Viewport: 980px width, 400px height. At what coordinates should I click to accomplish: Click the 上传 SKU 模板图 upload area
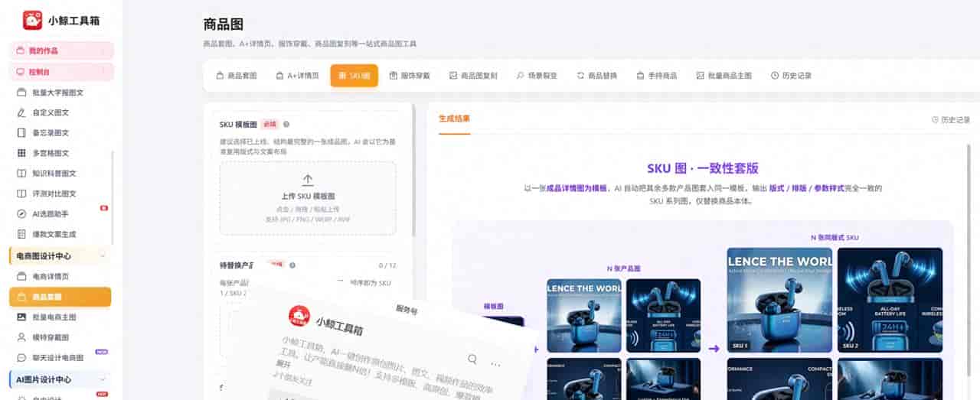tap(308, 197)
